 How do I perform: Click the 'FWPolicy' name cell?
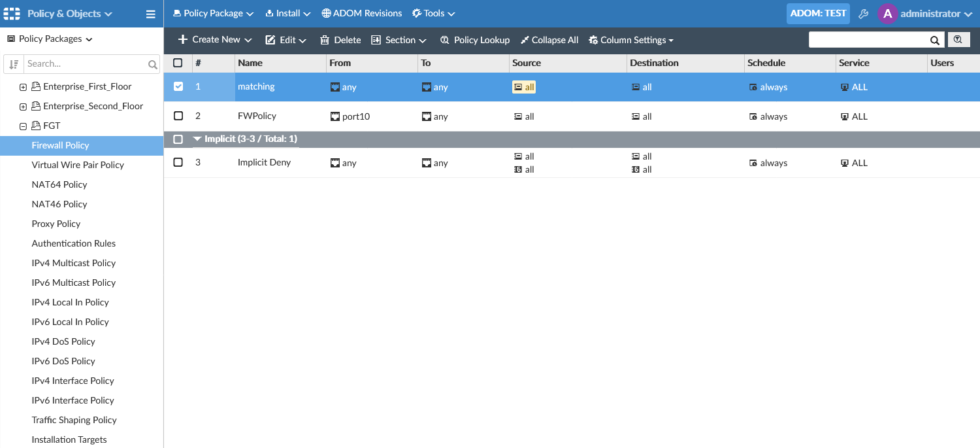click(x=257, y=116)
